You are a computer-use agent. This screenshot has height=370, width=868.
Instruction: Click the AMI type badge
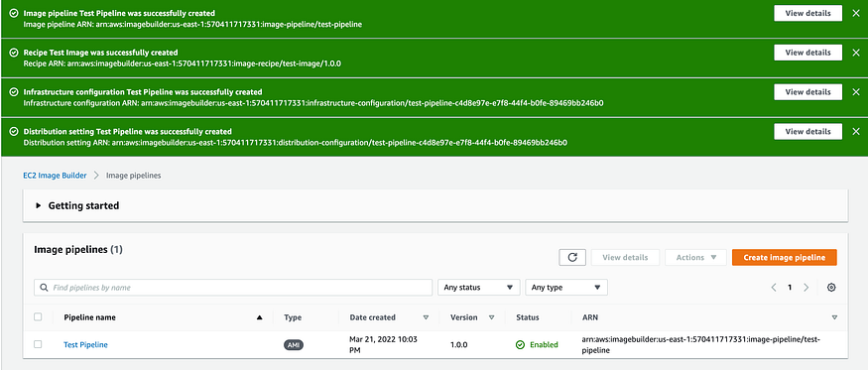(294, 344)
